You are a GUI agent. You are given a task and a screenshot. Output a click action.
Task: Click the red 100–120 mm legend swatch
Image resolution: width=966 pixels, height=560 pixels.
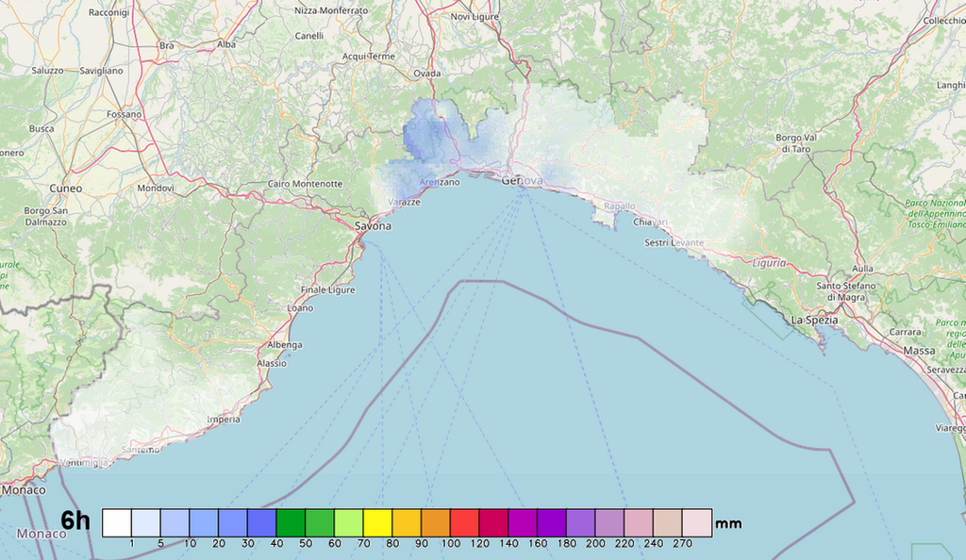click(465, 522)
